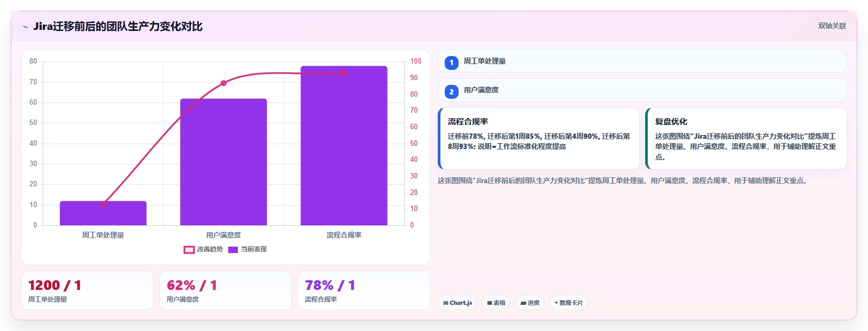Click the 流程合规率 purple bar
Screen dimensions: 868x331
344,146
